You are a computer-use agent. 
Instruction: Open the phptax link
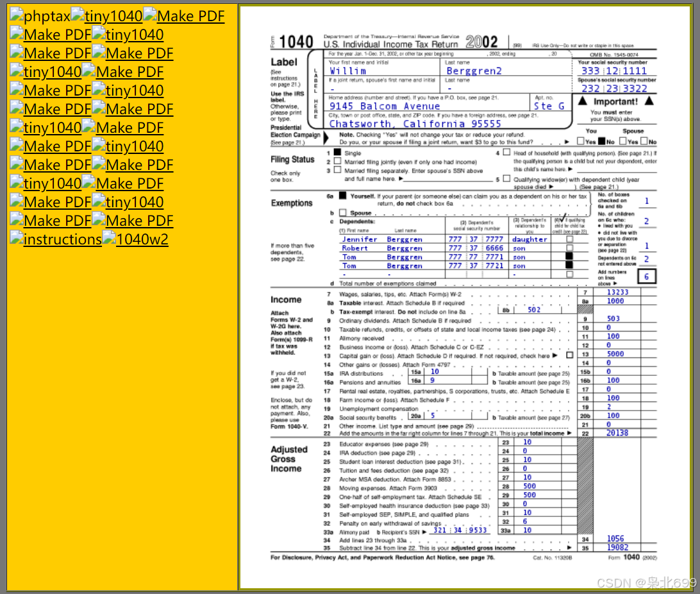pos(47,16)
